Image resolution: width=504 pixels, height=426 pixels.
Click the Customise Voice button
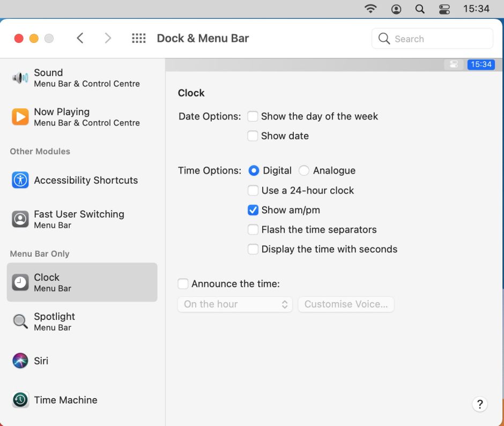(x=346, y=304)
